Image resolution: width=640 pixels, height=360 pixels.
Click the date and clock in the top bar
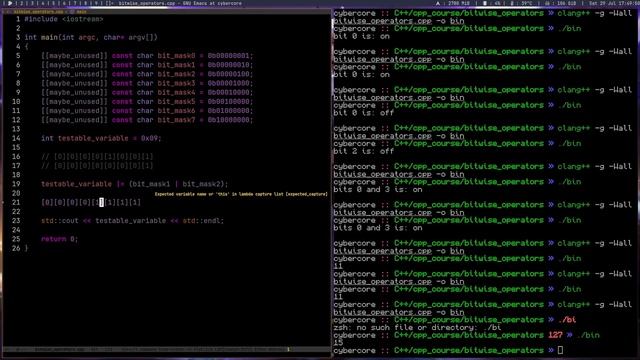pyautogui.click(x=614, y=3)
